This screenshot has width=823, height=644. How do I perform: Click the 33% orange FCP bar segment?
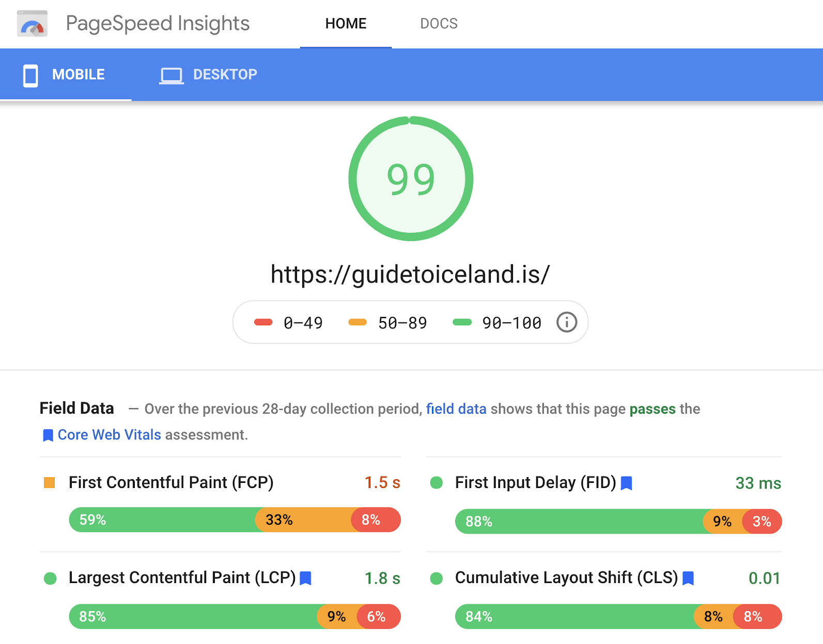pyautogui.click(x=303, y=520)
